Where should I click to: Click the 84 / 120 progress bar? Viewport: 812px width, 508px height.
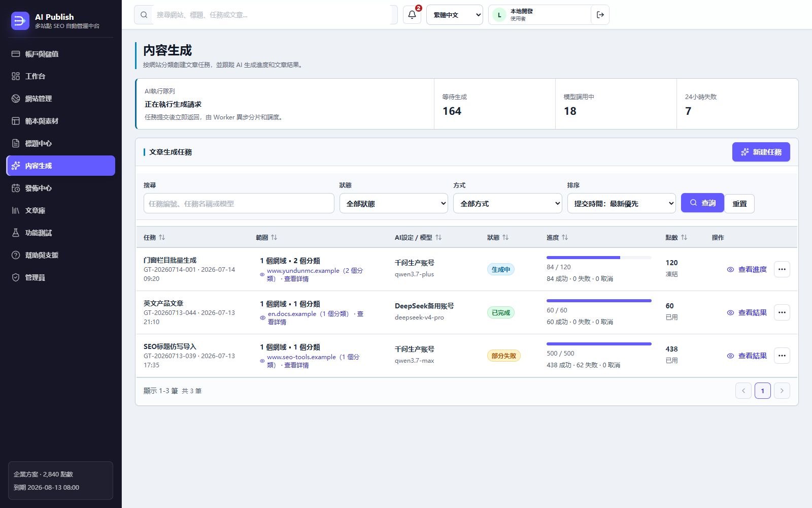click(599, 258)
